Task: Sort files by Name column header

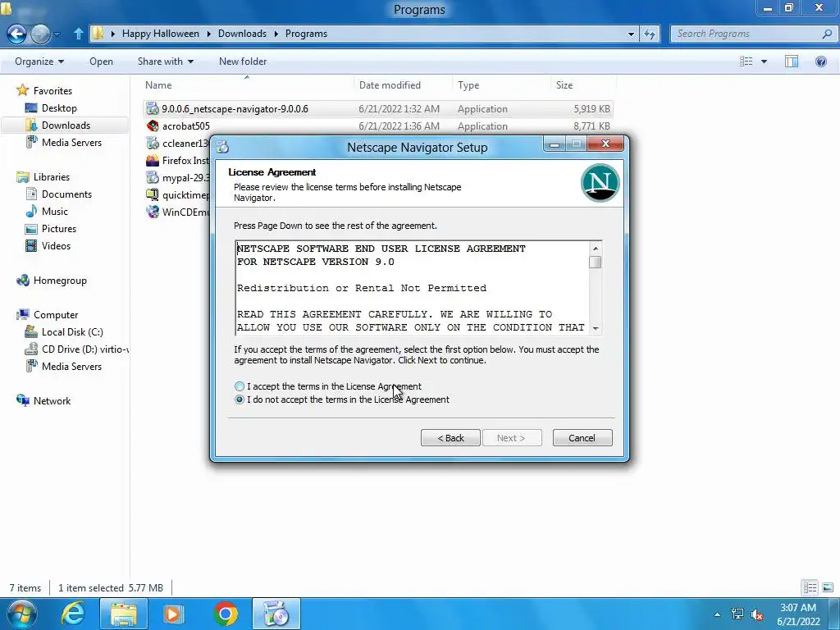Action: [249, 85]
